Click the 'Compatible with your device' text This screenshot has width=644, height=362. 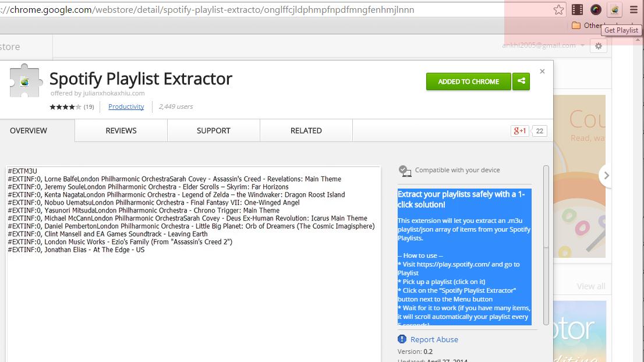tap(458, 170)
